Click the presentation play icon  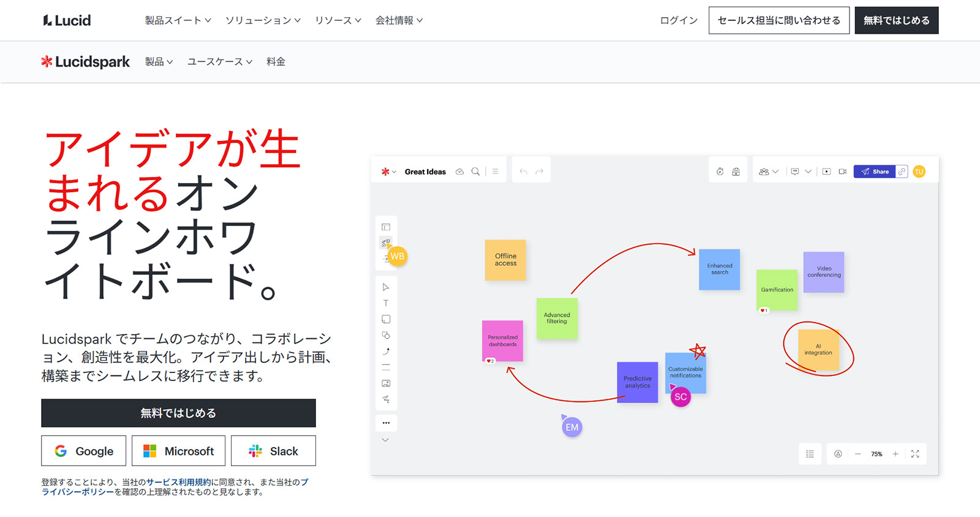(x=826, y=172)
